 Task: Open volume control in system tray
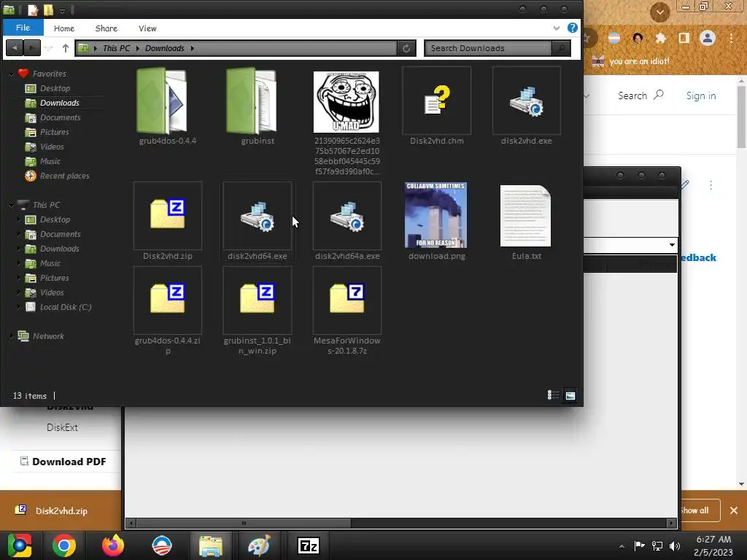tap(675, 545)
